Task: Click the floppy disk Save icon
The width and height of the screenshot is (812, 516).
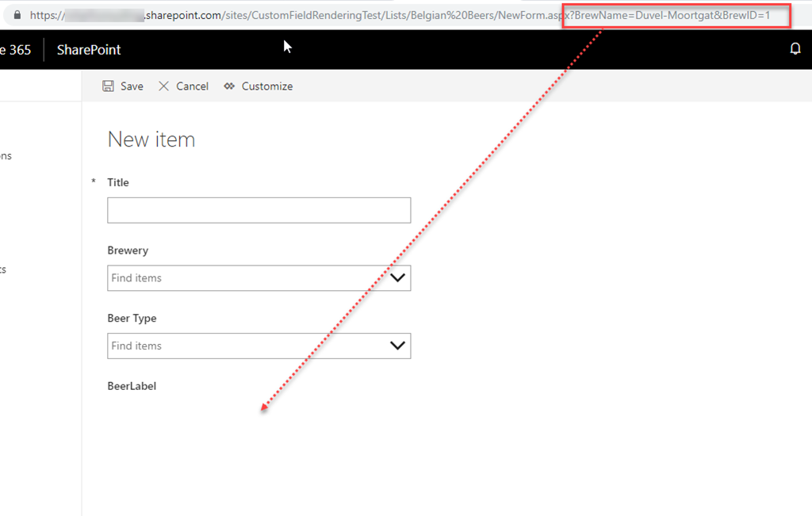Action: [x=109, y=86]
